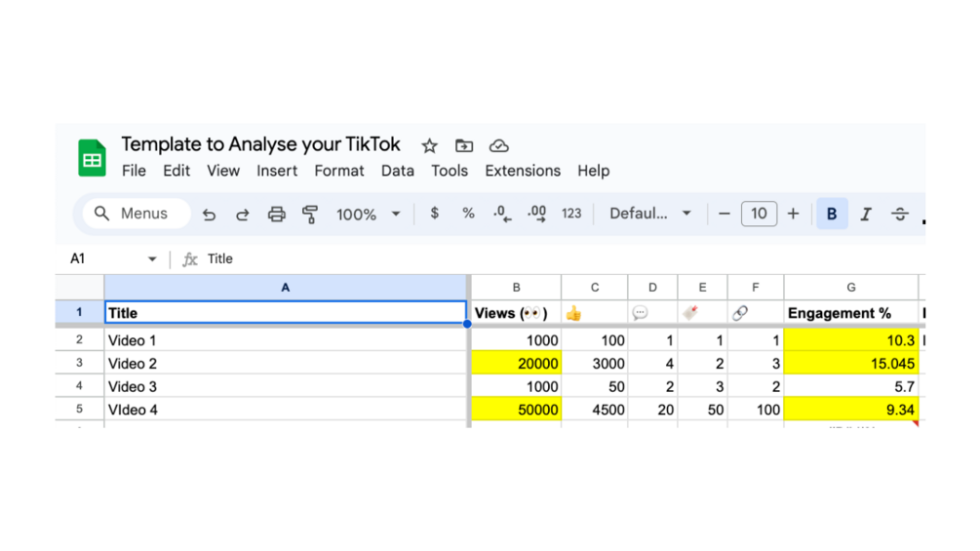Open the Format menu
The width and height of the screenshot is (980, 551).
click(x=338, y=171)
